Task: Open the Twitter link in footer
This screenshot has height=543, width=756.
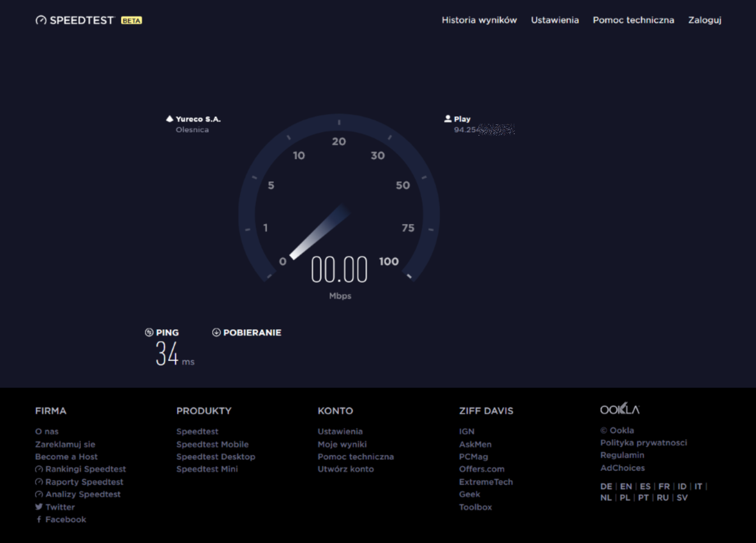Action: [59, 507]
